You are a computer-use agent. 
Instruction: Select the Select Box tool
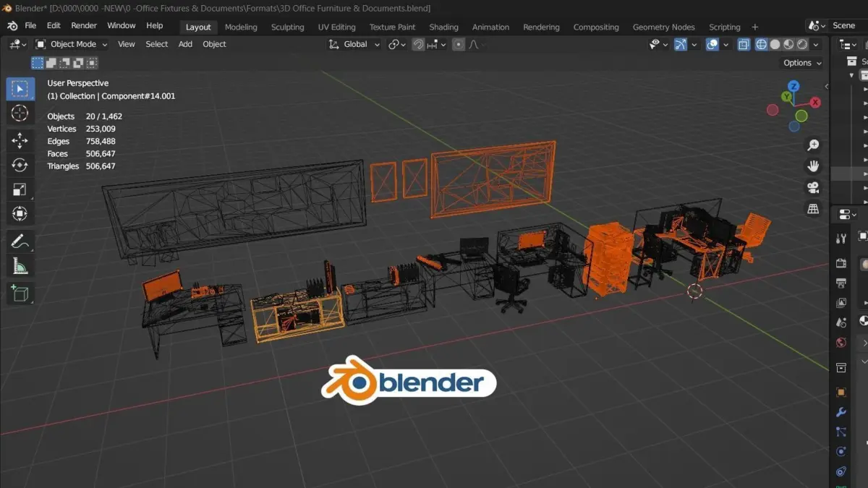(x=20, y=89)
